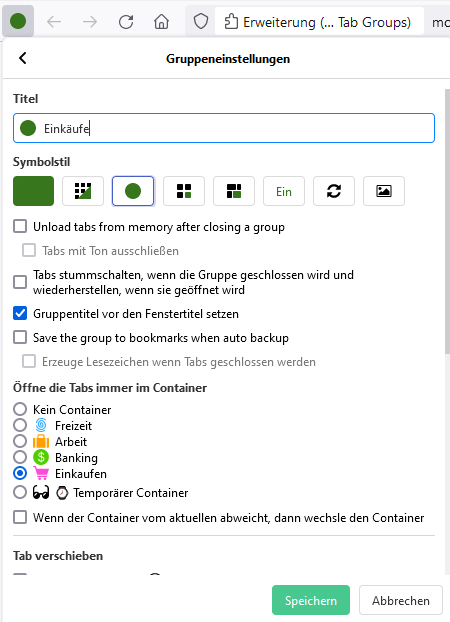Viewport: 450px width, 622px height.
Task: Click the random icon refresh arrows
Action: [x=334, y=191]
